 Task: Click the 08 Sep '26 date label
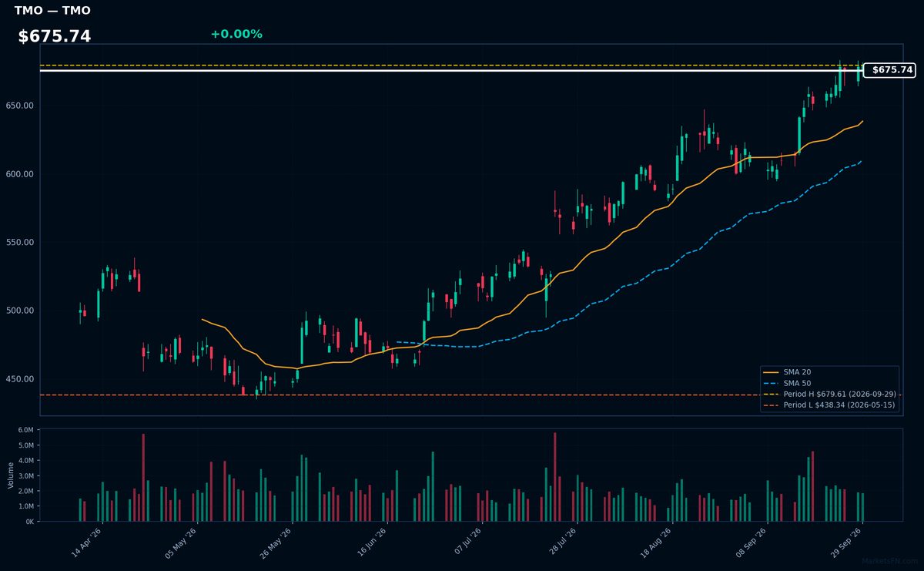tap(752, 543)
